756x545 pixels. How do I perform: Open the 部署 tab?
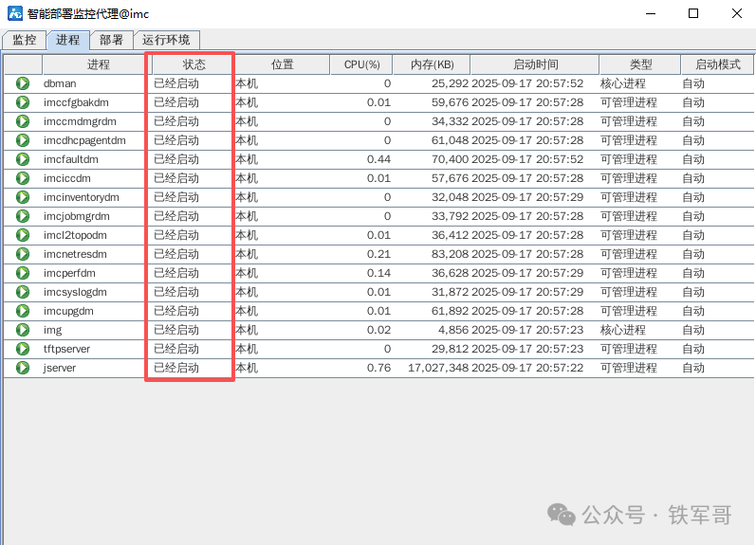click(111, 40)
